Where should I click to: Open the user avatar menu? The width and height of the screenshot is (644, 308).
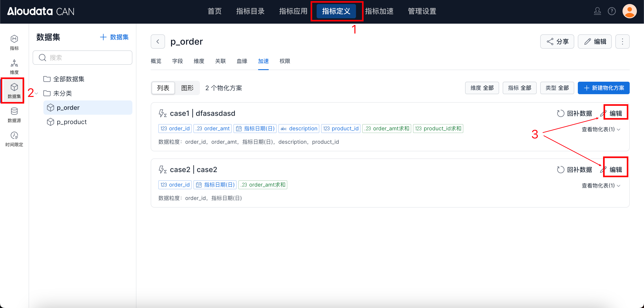pos(629,11)
